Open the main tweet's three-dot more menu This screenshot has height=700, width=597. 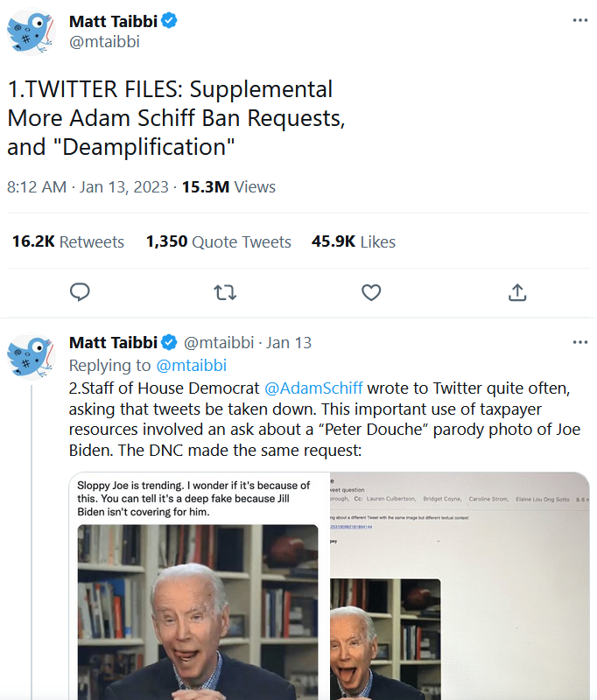point(580,21)
